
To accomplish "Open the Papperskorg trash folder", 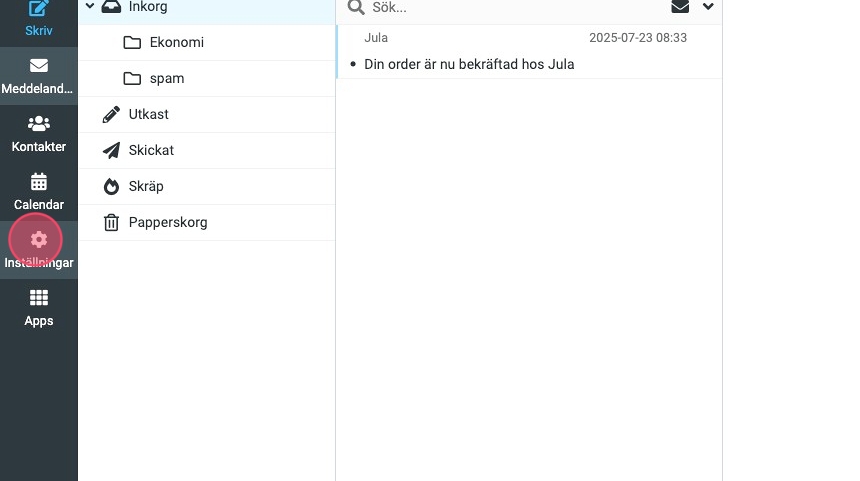I will [167, 223].
